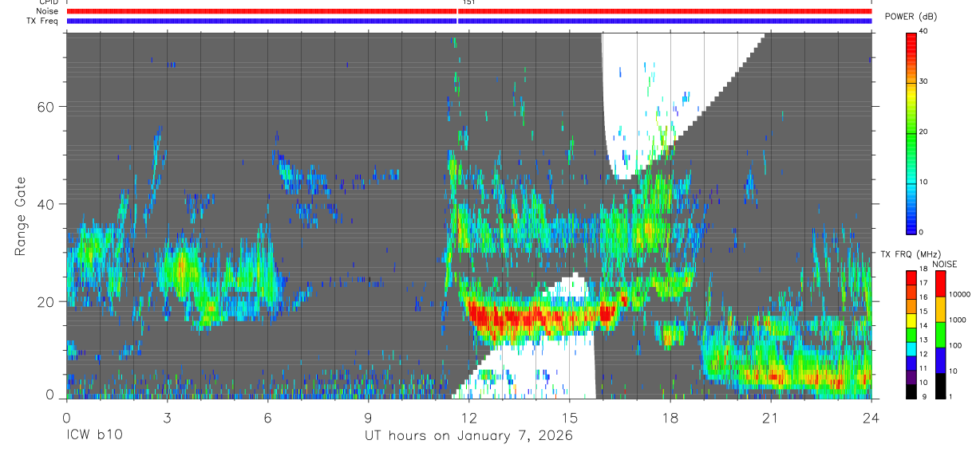Click the 6 hour tick label on time axis
Viewport: 980px width, 452px height.
point(267,417)
